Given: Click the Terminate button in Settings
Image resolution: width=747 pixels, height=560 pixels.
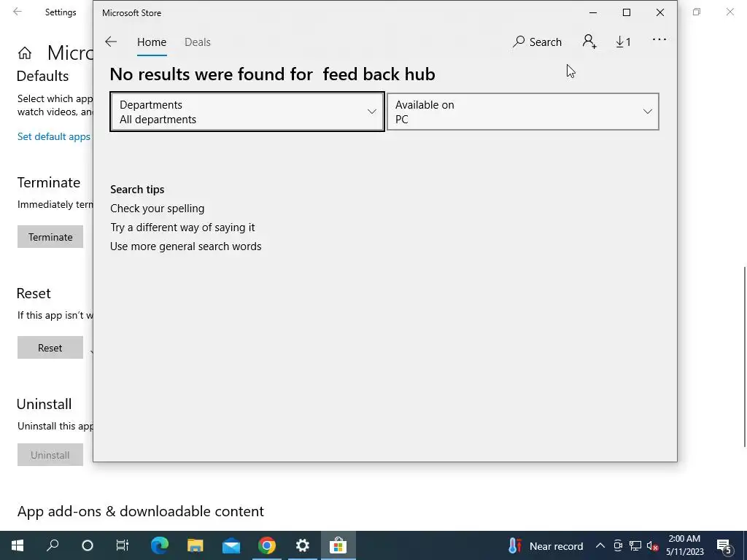Looking at the screenshot, I should [50, 237].
